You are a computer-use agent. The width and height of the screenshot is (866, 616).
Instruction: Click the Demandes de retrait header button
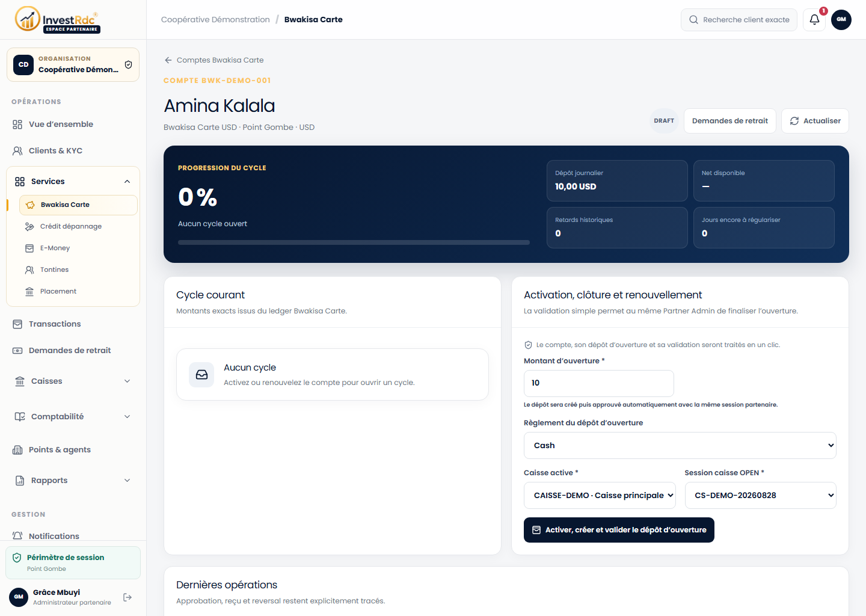(x=729, y=121)
